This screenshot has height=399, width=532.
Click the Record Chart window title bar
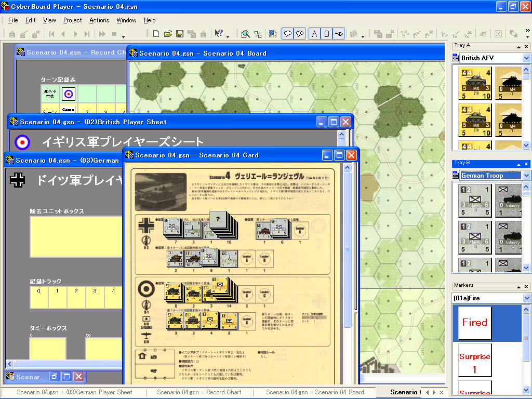coord(71,52)
